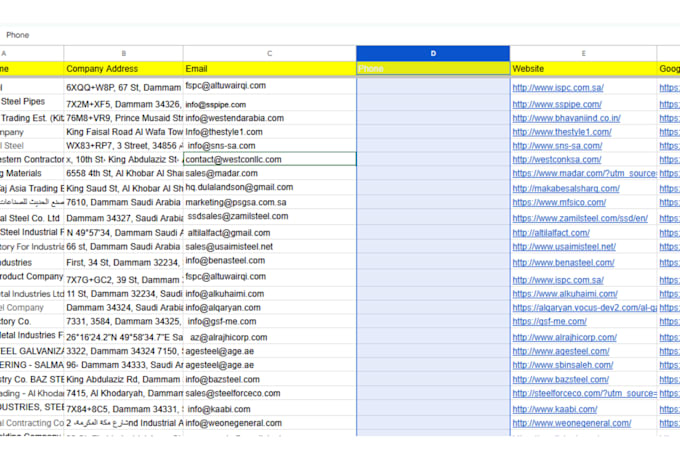Select the az@alrajhicorp.com email cell

pos(269,338)
